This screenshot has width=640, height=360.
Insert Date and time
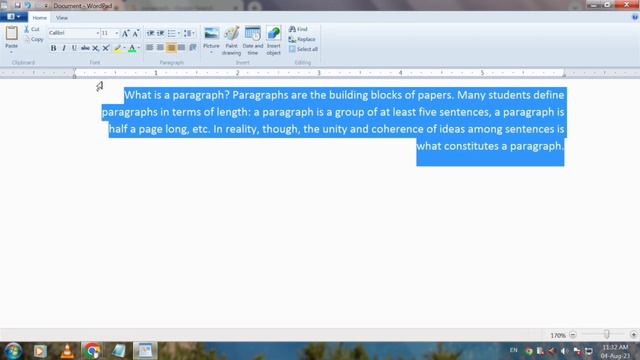(x=253, y=40)
